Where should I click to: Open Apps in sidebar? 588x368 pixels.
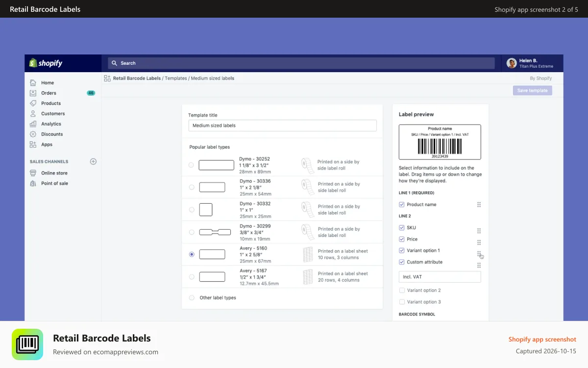click(47, 145)
